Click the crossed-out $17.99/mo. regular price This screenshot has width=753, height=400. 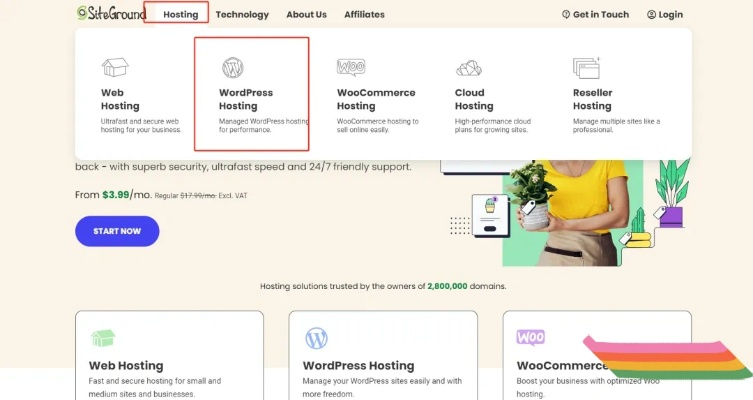[x=198, y=196]
